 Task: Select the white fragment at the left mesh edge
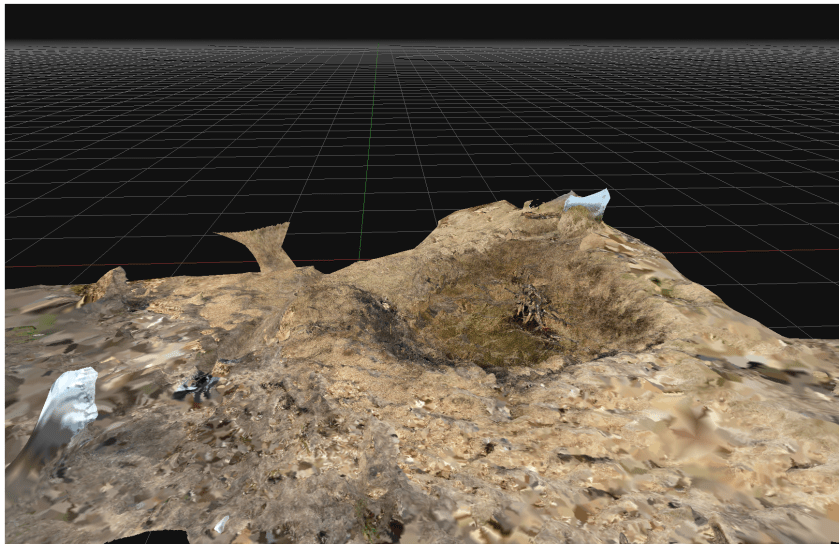[x=68, y=405]
